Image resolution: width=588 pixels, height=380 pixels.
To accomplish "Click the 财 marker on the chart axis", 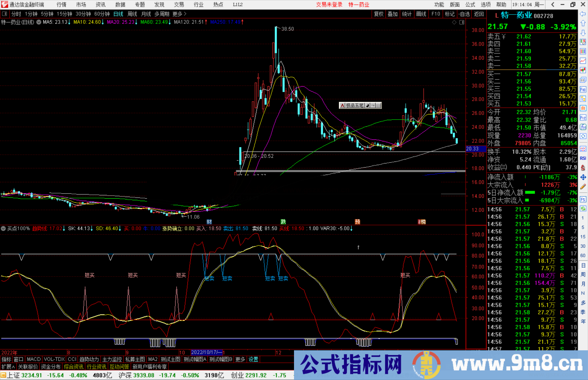I will pyautogui.click(x=209, y=221).
